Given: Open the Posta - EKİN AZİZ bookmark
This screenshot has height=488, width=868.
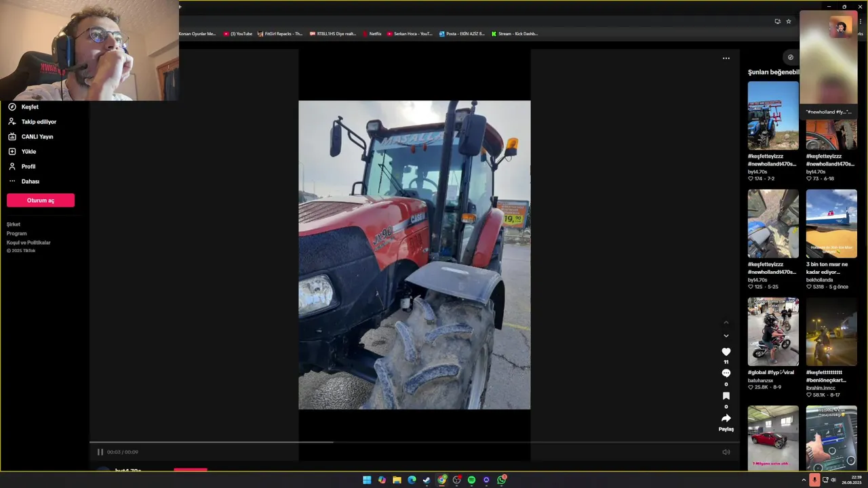Looking at the screenshot, I should click(x=462, y=34).
